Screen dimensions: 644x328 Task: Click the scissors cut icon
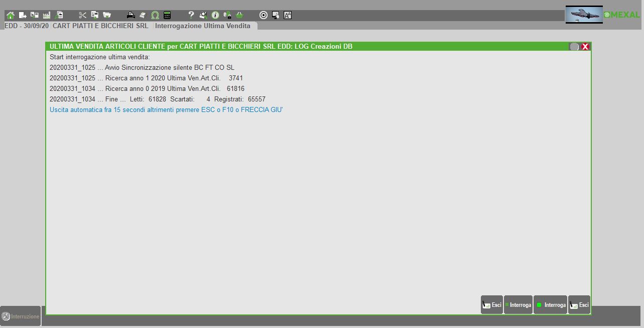(x=83, y=15)
